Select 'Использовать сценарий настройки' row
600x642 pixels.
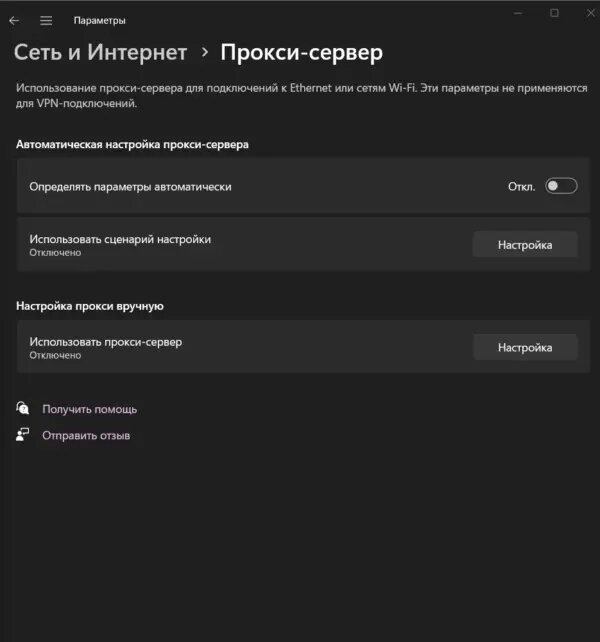(303, 244)
